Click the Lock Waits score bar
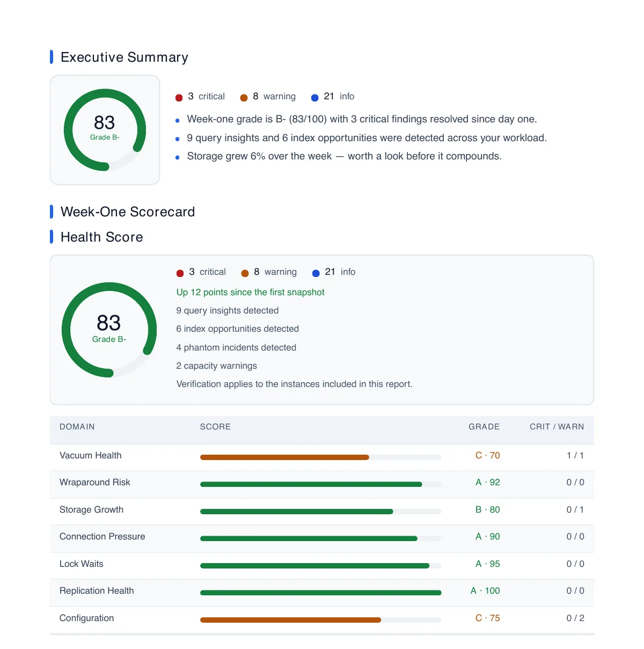 320,566
